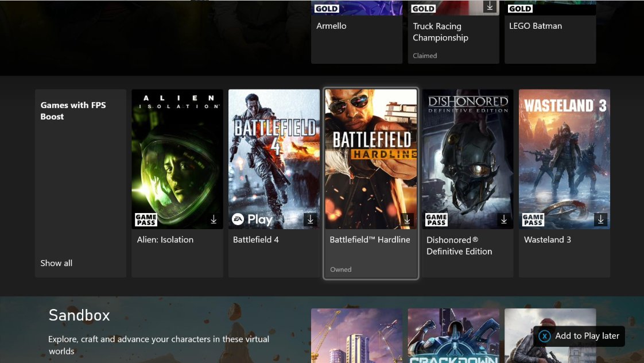Click the Dishonored® Definitive Edition title text

[459, 245]
